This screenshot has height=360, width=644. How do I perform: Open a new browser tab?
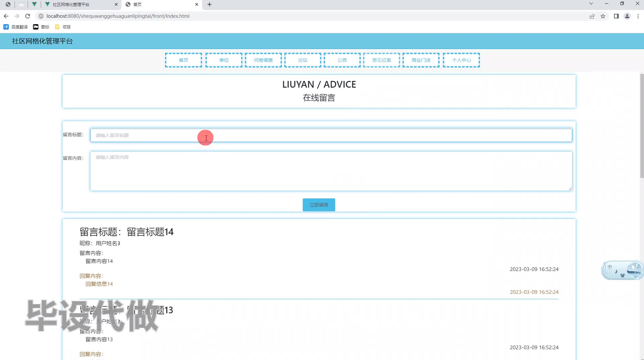(210, 4)
